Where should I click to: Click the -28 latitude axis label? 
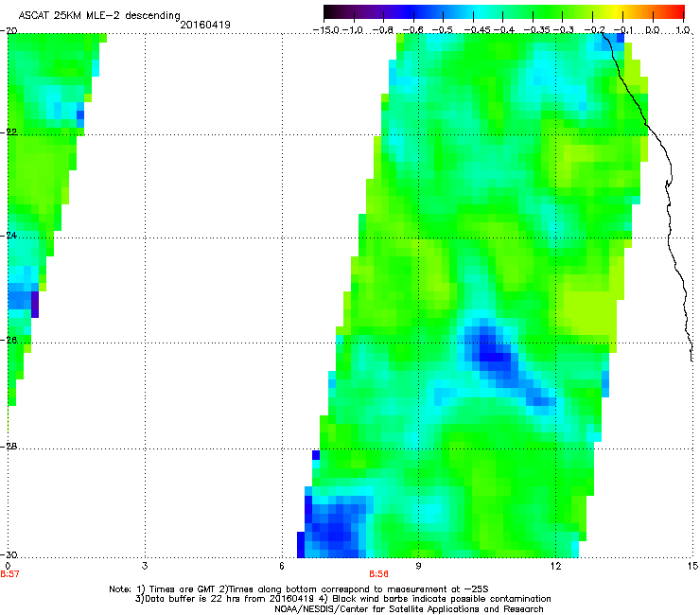point(9,446)
